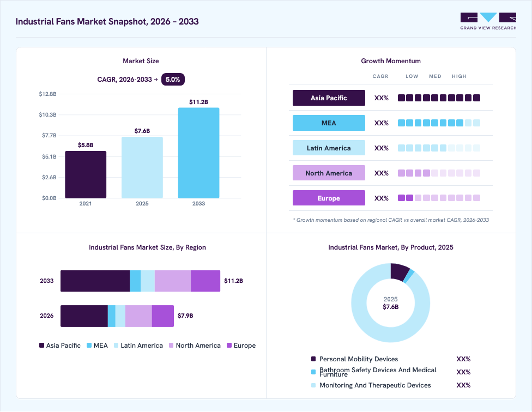Click the Asia Pacific legend swatch
Screen dimensions: 532x412
coord(42,346)
